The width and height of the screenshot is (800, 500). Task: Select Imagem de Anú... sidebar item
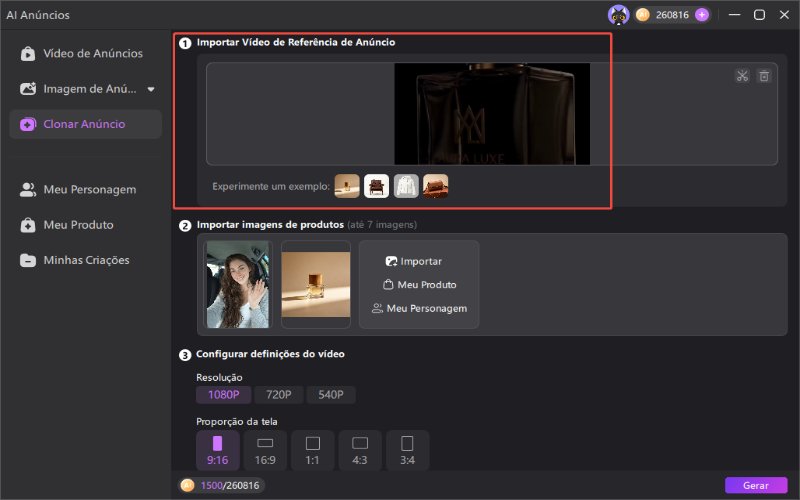(x=86, y=89)
